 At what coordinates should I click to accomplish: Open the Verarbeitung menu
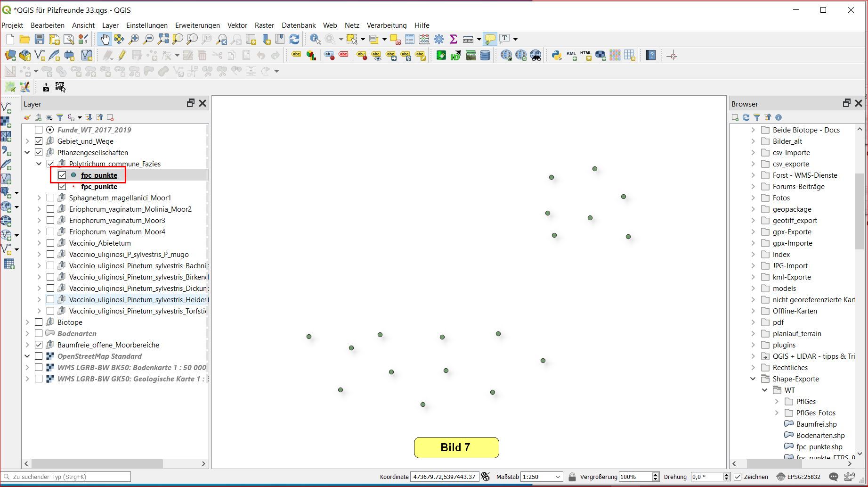(x=386, y=25)
